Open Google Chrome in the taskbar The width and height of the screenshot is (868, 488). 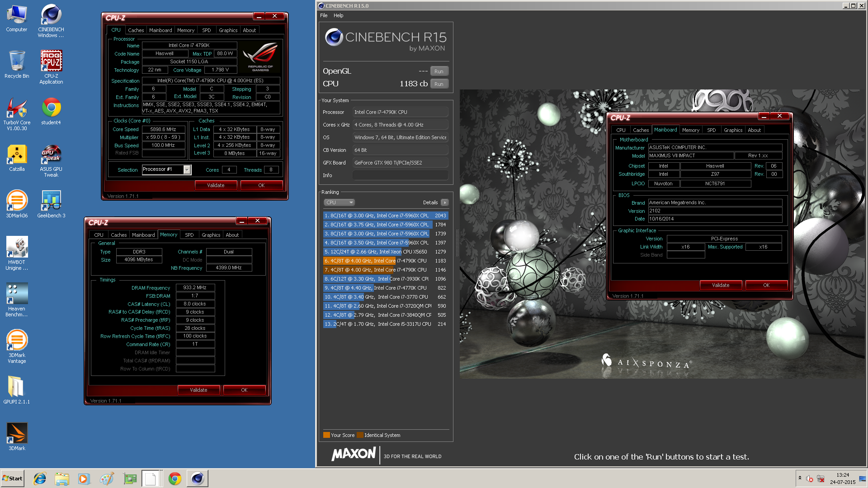(175, 479)
